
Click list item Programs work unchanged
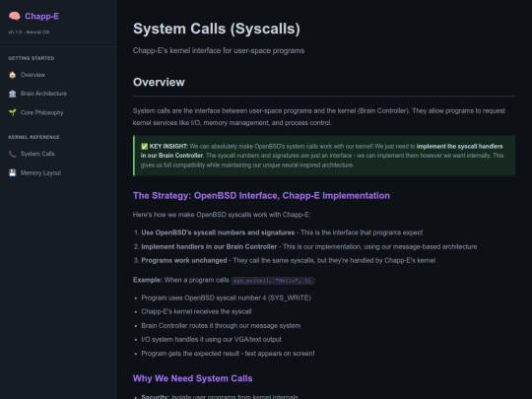[x=288, y=260]
